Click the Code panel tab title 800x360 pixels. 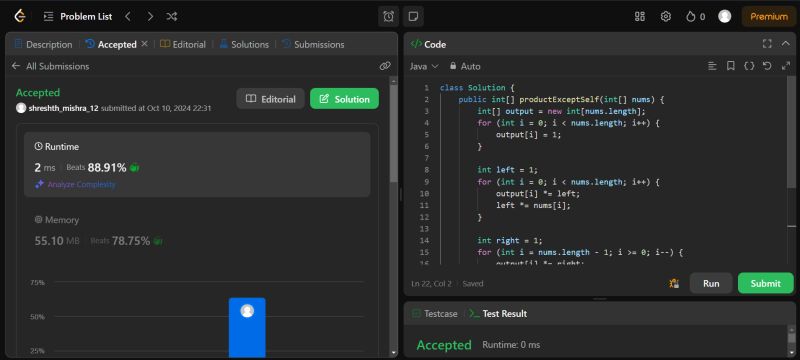coord(429,44)
